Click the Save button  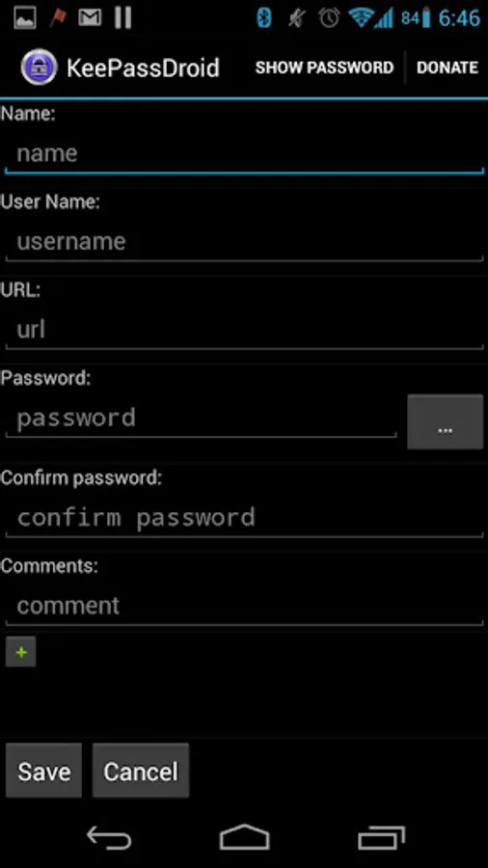(x=43, y=771)
